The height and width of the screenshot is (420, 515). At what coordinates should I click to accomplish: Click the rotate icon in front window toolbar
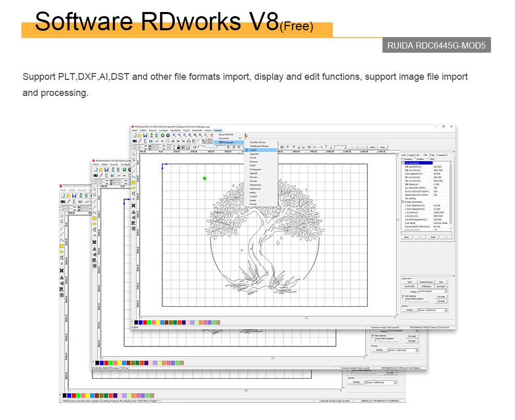click(195, 148)
